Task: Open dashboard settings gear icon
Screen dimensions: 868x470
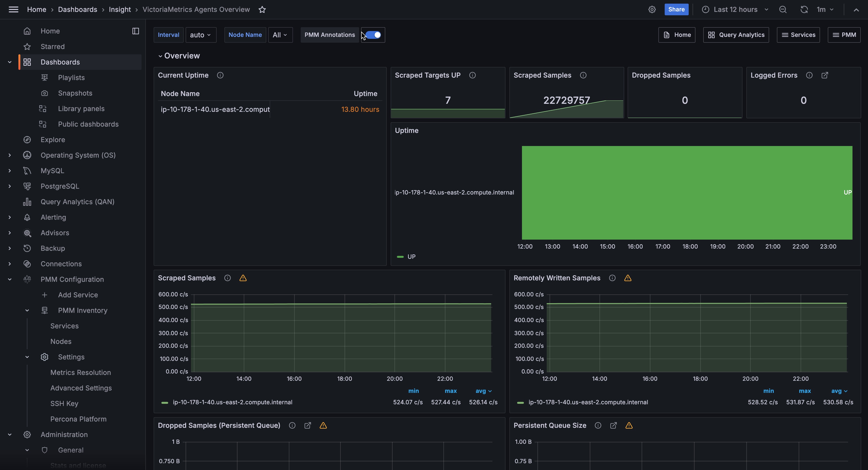Action: pyautogui.click(x=652, y=9)
